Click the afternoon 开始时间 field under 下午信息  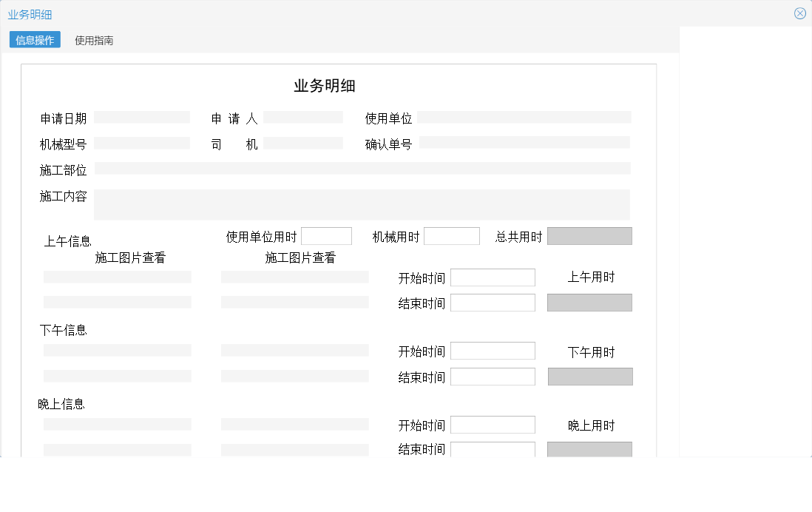[x=493, y=350]
